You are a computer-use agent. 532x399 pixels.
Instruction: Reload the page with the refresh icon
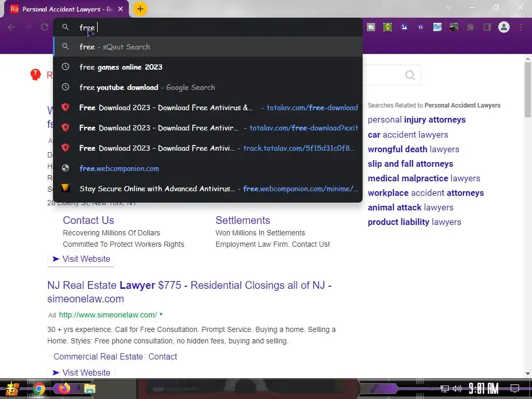coord(45,27)
